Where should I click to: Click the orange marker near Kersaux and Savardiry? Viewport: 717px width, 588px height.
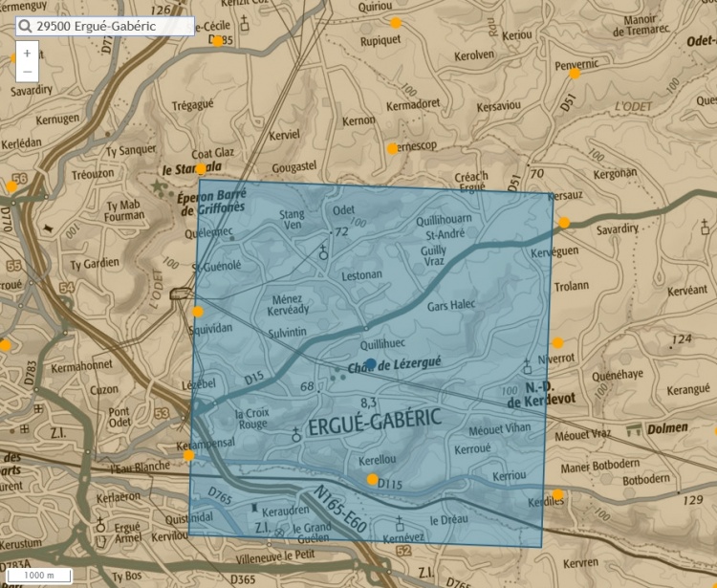564,223
